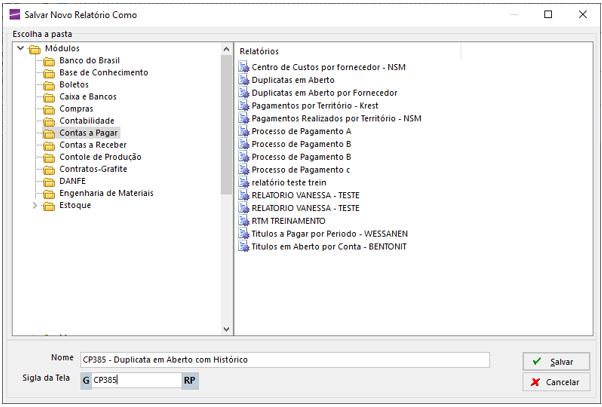Click the Centro de Custos por fornecedor report icon
The width and height of the screenshot is (602, 407).
coord(244,67)
